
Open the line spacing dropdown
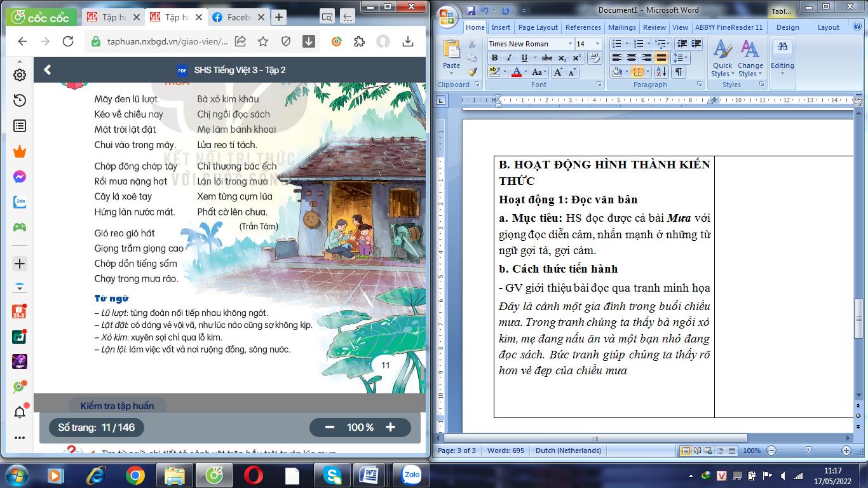click(680, 58)
